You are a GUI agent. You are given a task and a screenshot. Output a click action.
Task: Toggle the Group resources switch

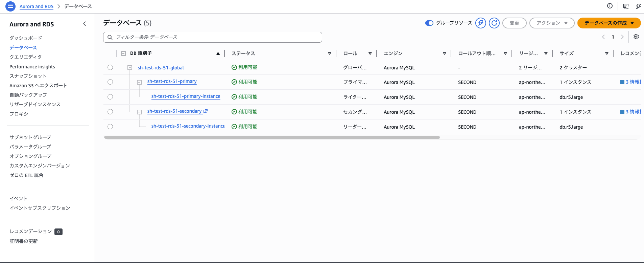pyautogui.click(x=429, y=23)
